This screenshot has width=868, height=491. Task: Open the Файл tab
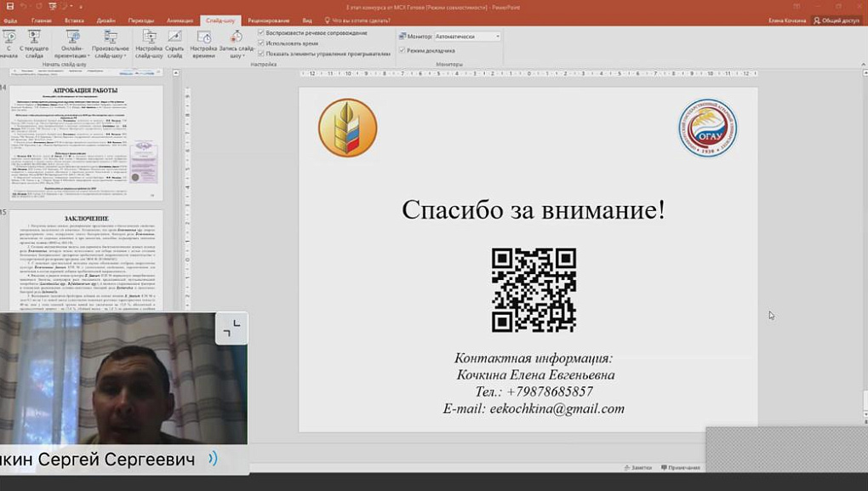10,20
